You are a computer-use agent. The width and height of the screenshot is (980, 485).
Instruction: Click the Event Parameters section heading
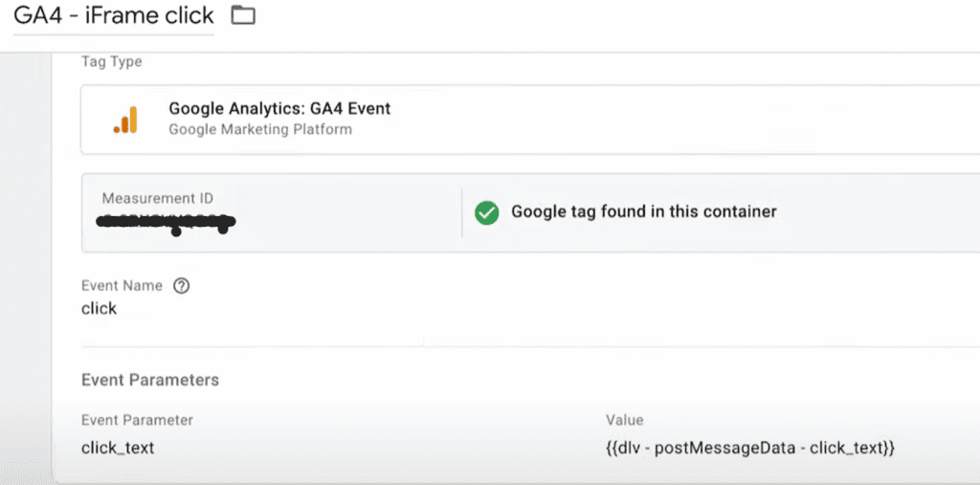(150, 380)
